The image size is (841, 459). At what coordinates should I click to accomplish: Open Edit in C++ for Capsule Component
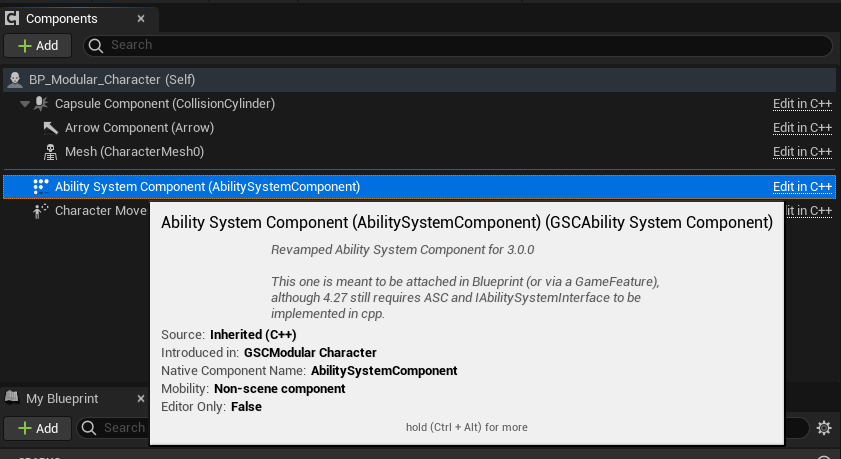(x=802, y=104)
